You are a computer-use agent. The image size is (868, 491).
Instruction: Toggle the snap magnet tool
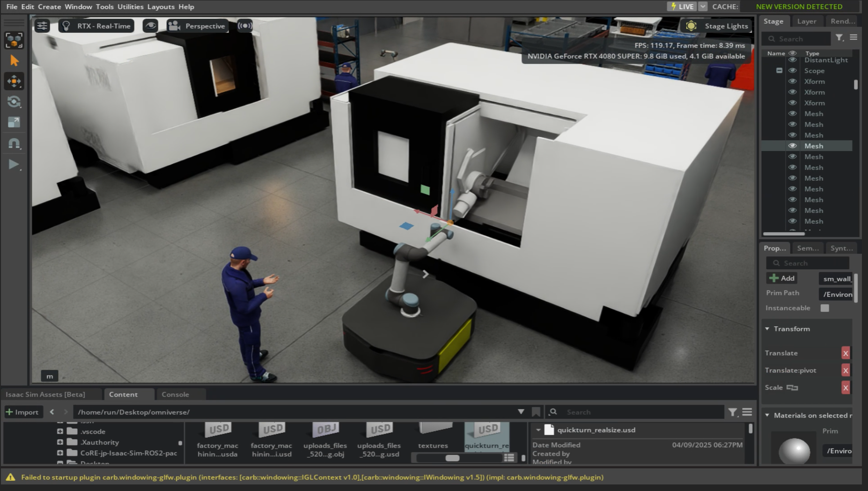coord(14,144)
